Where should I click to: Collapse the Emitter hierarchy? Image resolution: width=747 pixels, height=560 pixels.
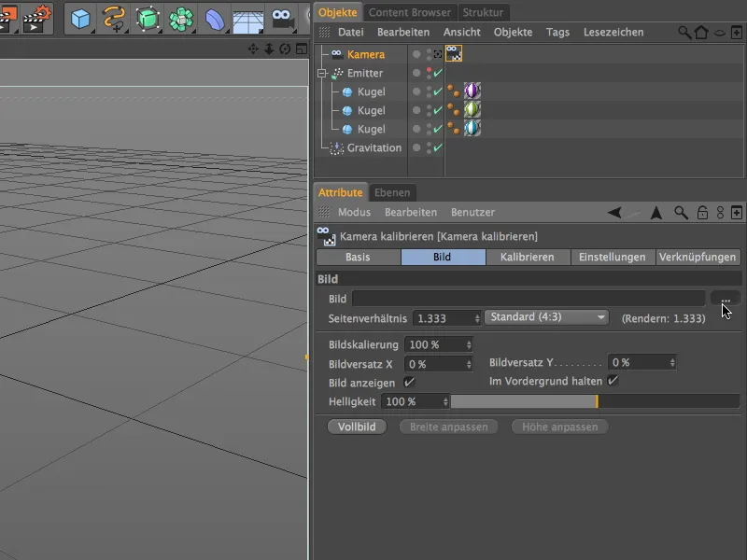point(322,74)
